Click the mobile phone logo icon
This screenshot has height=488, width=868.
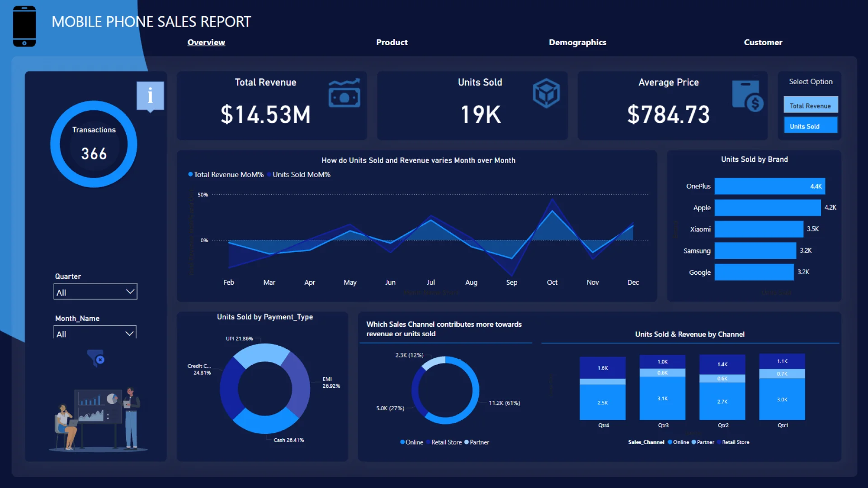[x=24, y=26]
